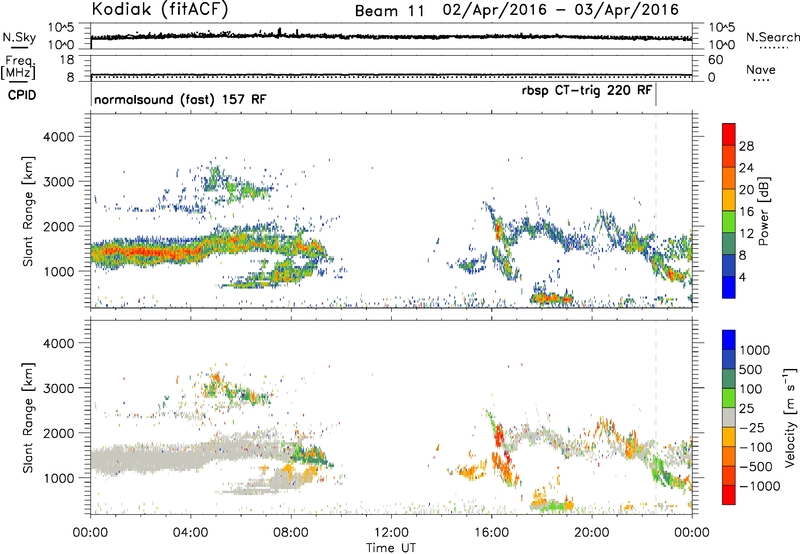Click the dashed CPID-change line in velocity panel
The height and width of the screenshot is (554, 800).
(x=656, y=417)
